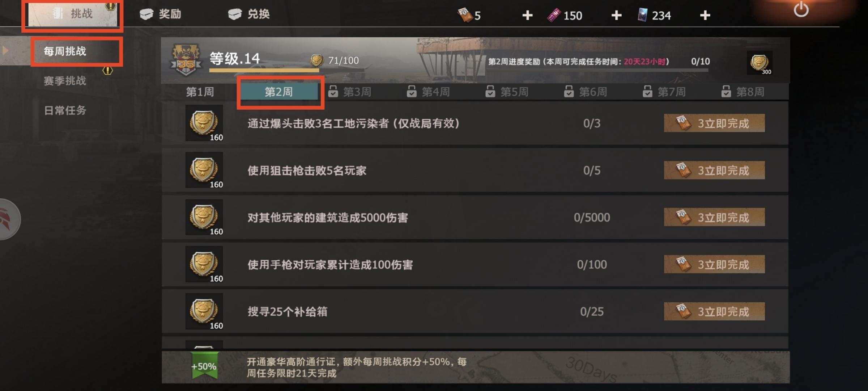The height and width of the screenshot is (391, 868).
Task: Add cards with plus beside 234
Action: 705,15
